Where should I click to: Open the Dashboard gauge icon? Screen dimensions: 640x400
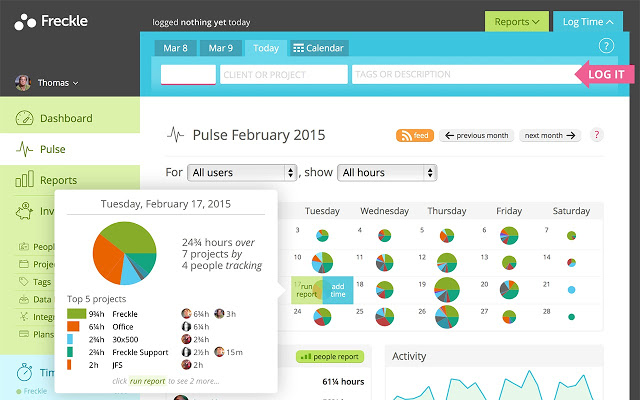[x=25, y=118]
